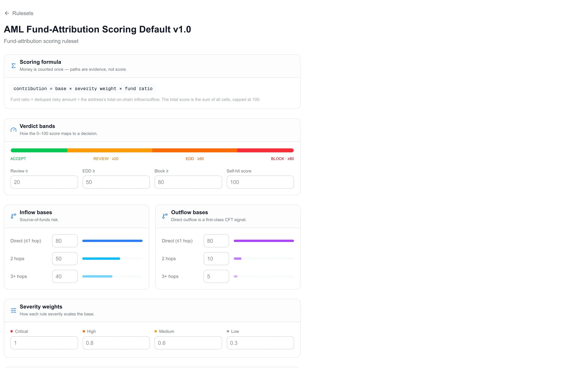Click the branch icon in Inflow bases
588x368 pixels.
14,216
